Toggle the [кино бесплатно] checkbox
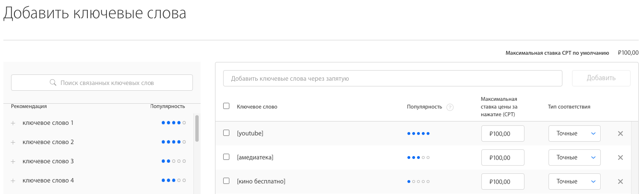This screenshot has height=194, width=644. (227, 181)
